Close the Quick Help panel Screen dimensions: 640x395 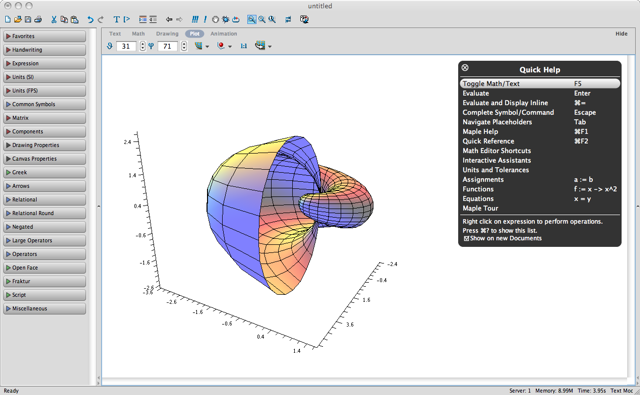pyautogui.click(x=465, y=67)
